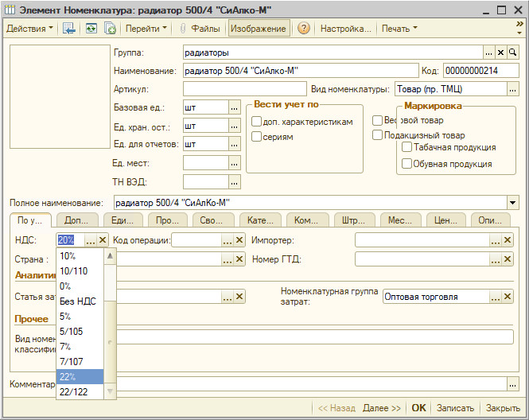
Task: Clear the Импортер field with X button
Action: (x=508, y=240)
